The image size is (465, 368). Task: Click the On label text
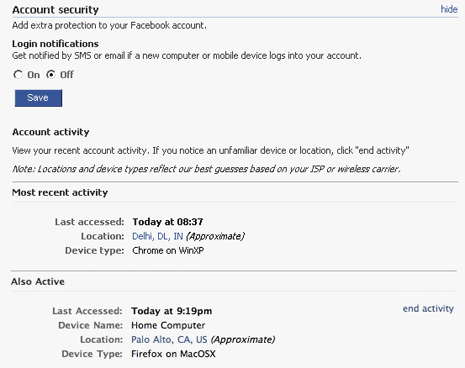pyautogui.click(x=33, y=75)
